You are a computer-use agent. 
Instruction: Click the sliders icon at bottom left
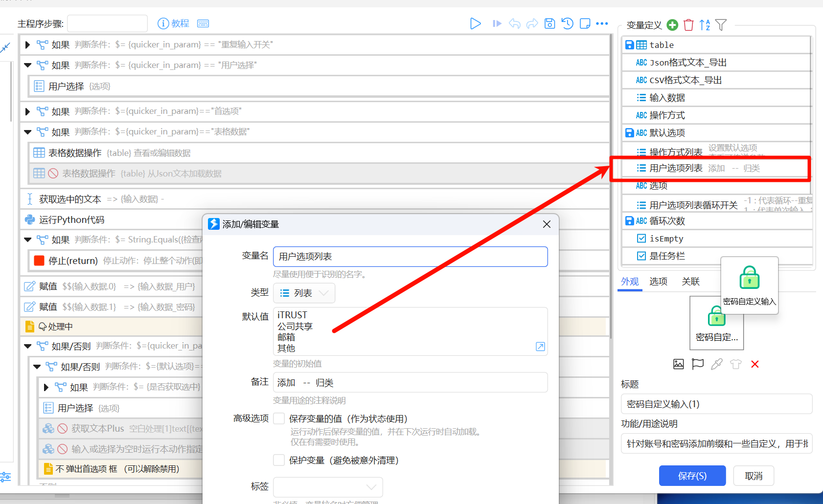5,477
